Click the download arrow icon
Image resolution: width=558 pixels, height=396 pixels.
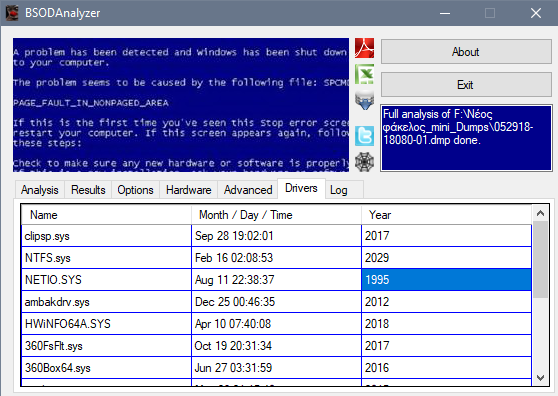(x=364, y=100)
